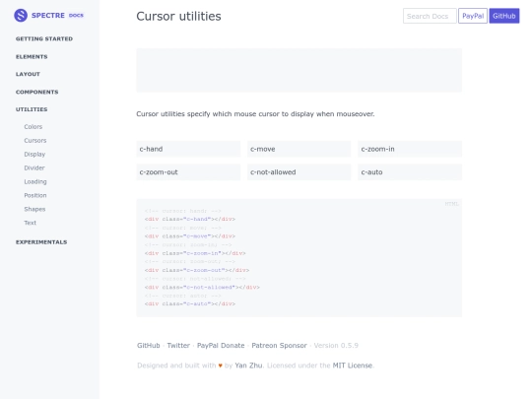The image size is (532, 399).
Task: Open the Cursors utilities page
Action: tap(35, 141)
